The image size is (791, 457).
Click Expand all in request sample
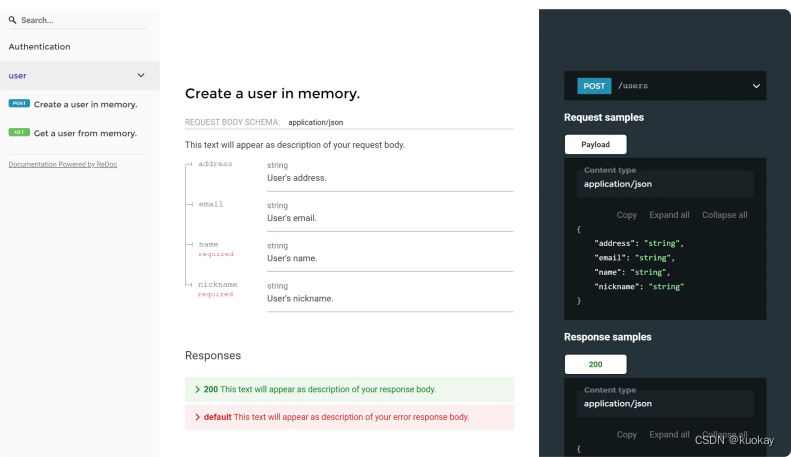point(669,215)
